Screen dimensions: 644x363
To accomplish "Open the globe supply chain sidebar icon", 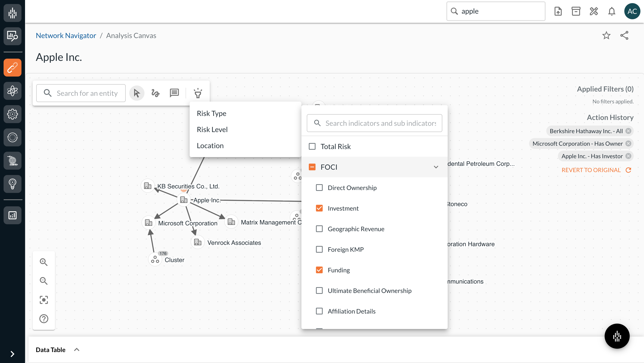I will (12, 161).
